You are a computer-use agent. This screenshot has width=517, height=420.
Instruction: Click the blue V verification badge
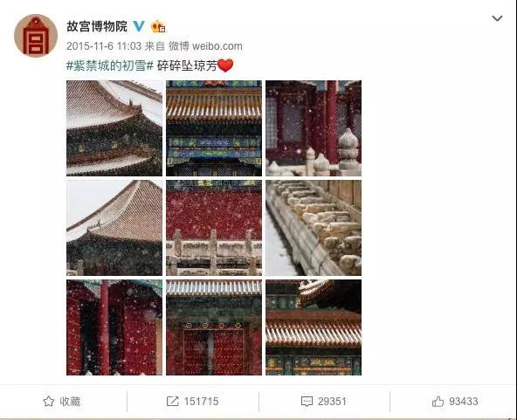coord(139,26)
